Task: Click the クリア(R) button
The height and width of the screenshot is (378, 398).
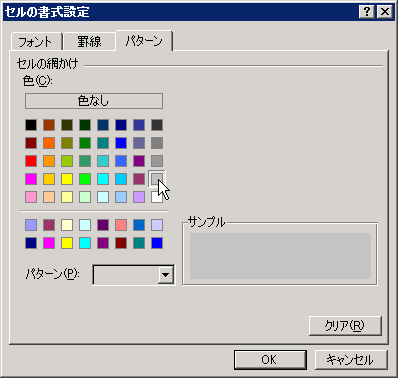Action: pos(345,326)
